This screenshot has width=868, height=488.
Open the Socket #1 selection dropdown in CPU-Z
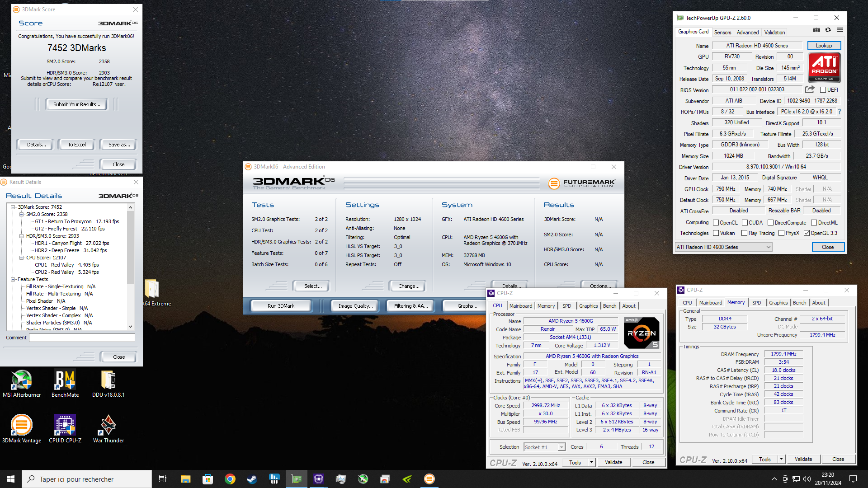(544, 447)
